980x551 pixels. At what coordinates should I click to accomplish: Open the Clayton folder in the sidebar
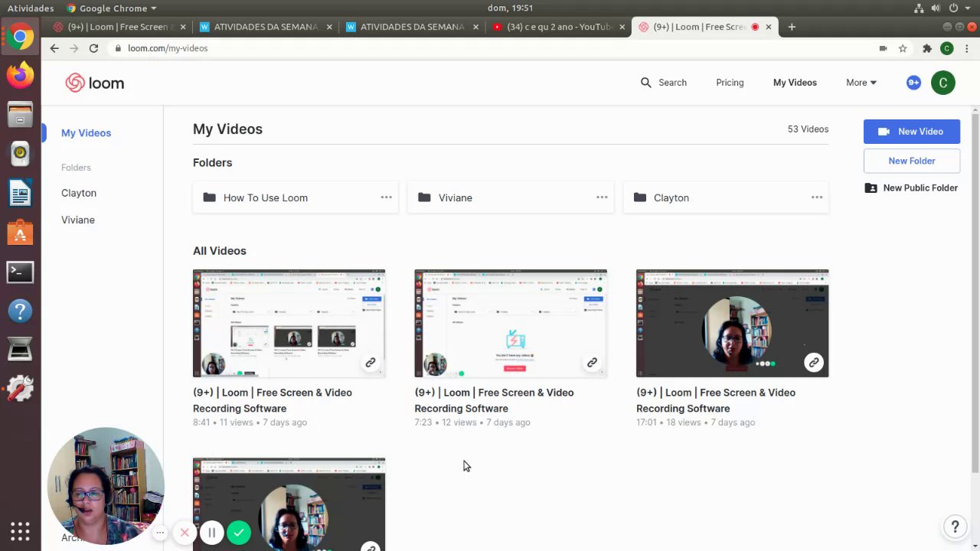point(79,193)
